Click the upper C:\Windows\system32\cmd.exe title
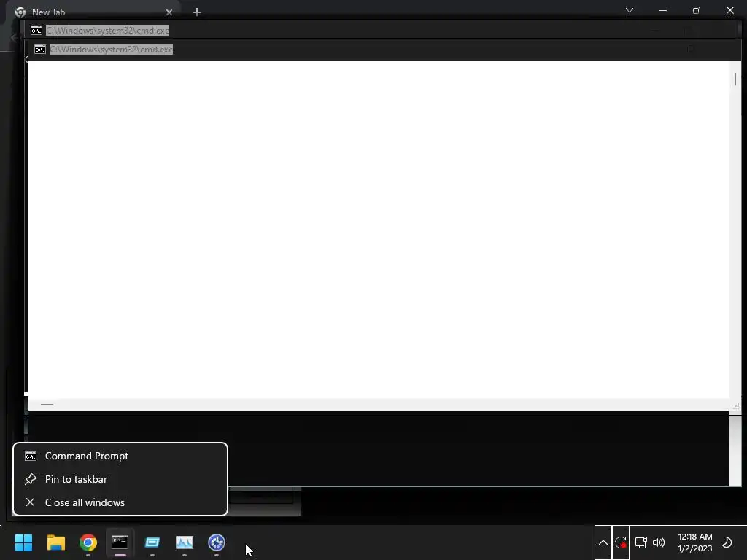747x560 pixels. click(108, 31)
